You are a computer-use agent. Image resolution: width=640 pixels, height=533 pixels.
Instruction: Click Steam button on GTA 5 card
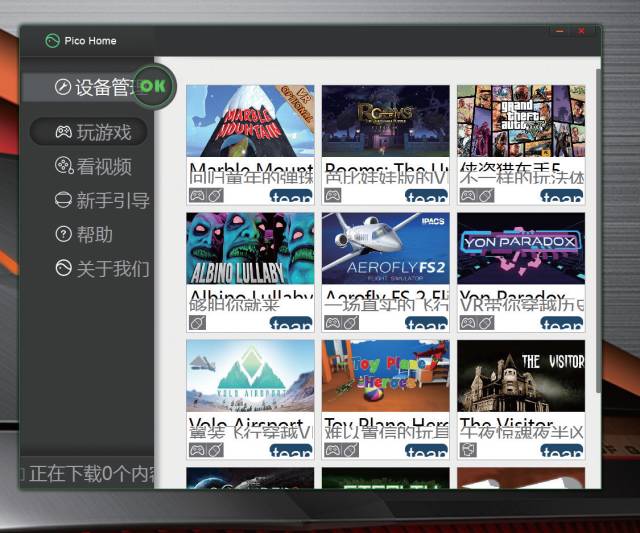(x=562, y=196)
